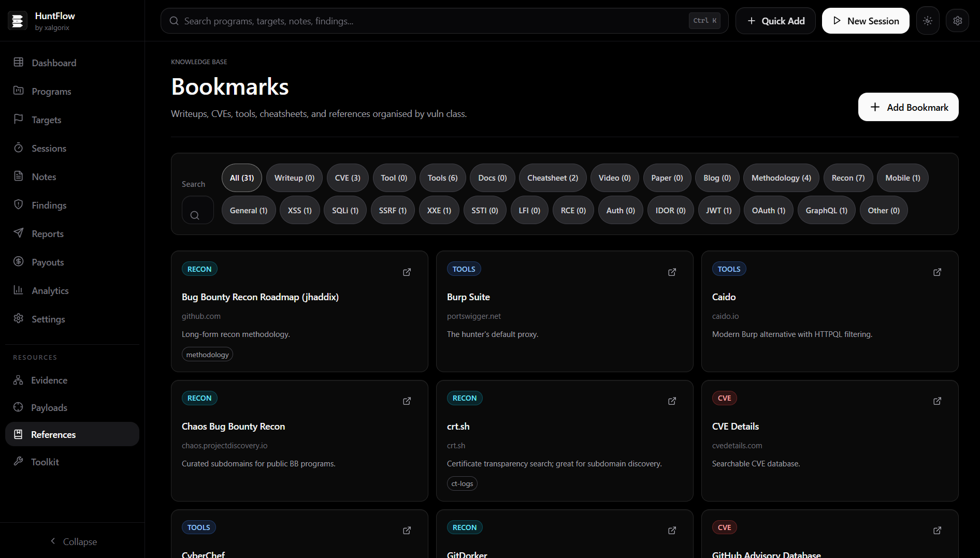Viewport: 980px width, 558px height.
Task: Filter bookmarks by Recon (7)
Action: tap(848, 178)
